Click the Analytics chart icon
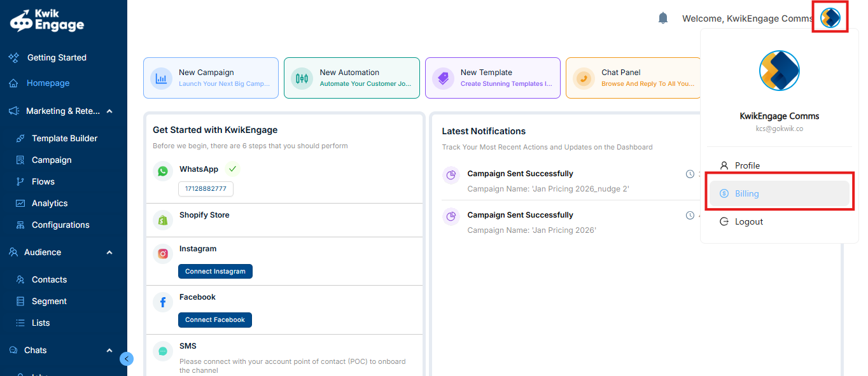This screenshot has width=868, height=376. tap(20, 204)
